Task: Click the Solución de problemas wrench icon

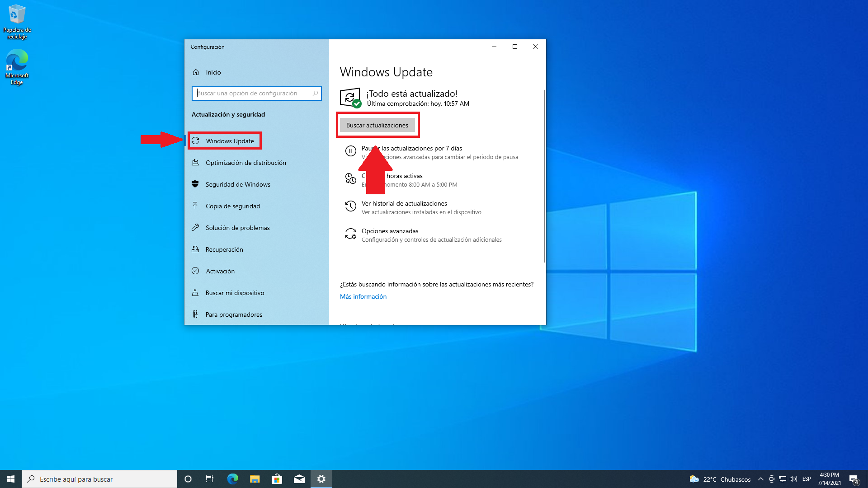Action: coord(195,228)
